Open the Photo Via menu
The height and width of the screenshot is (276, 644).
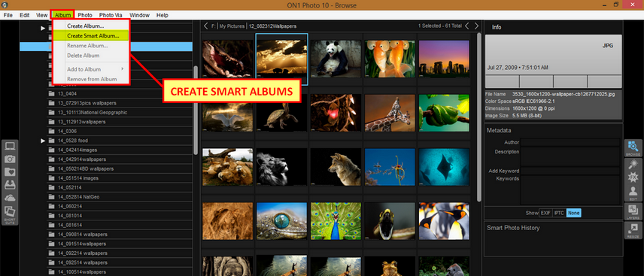tap(111, 15)
